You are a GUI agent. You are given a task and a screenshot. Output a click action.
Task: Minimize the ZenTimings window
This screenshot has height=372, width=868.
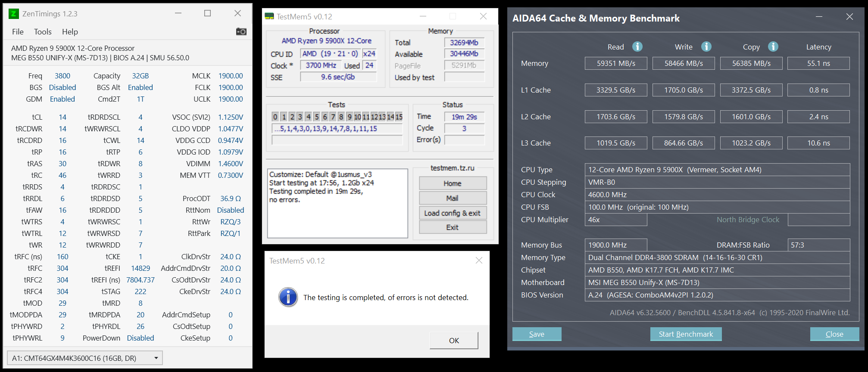178,13
